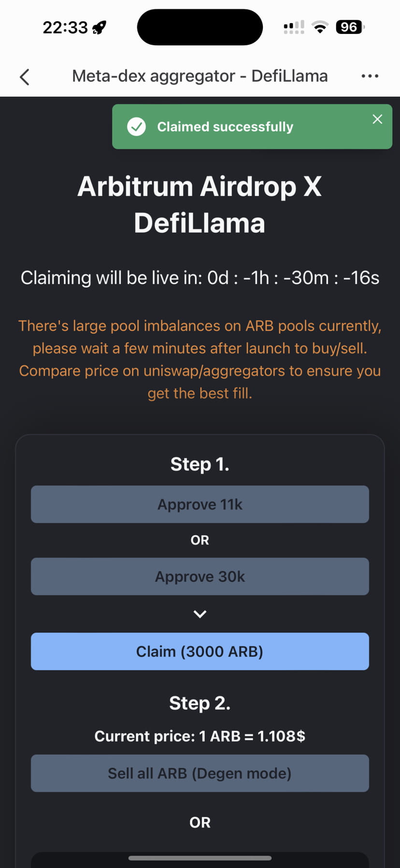This screenshot has width=400, height=868.
Task: Tap the back arrow in the header
Action: (25, 76)
